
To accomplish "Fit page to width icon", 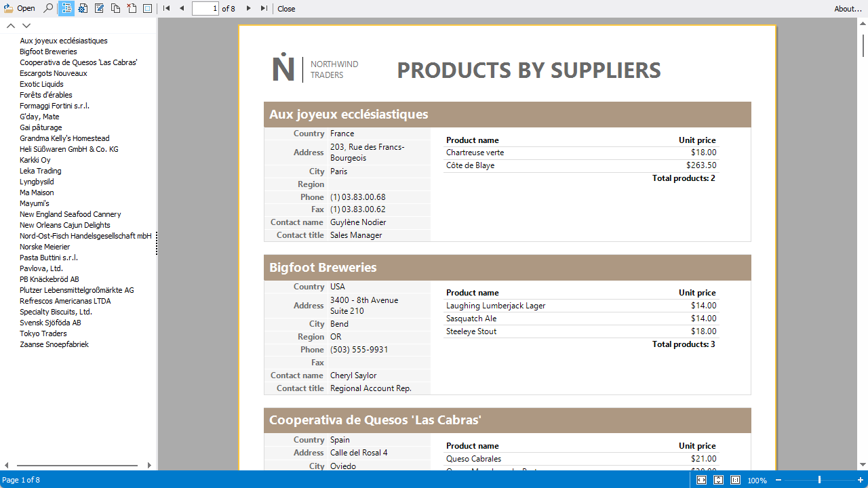I will (701, 480).
